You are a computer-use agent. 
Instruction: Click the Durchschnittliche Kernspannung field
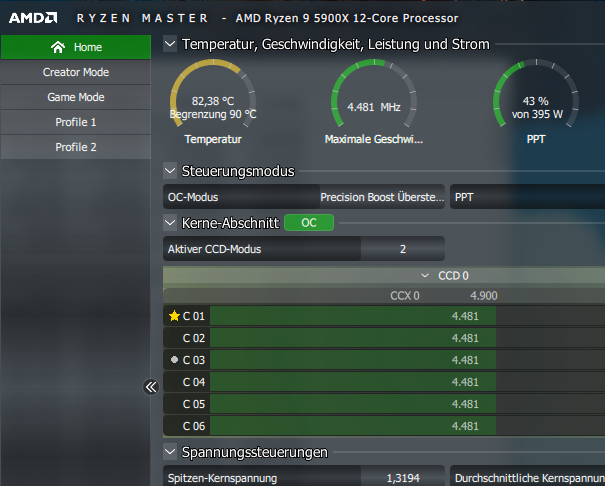tap(527, 478)
